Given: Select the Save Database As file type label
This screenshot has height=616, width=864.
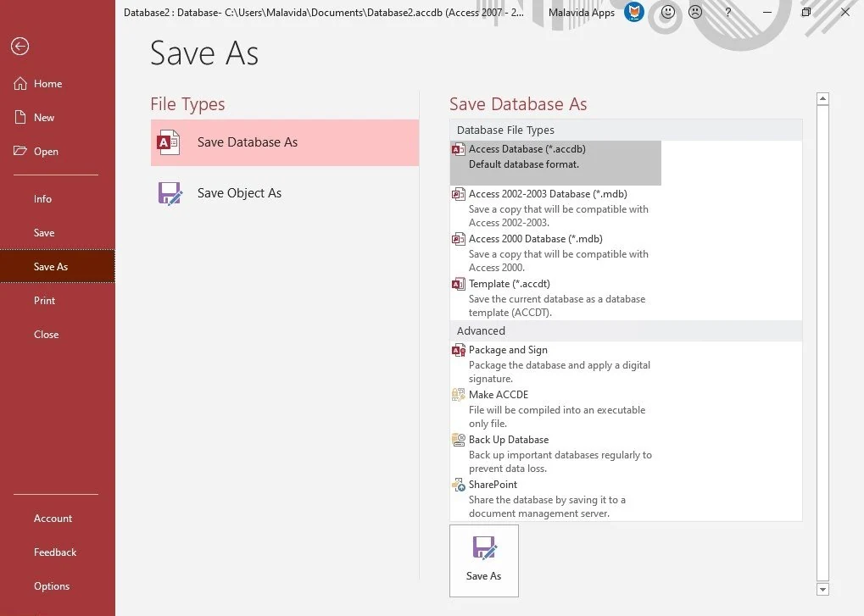Looking at the screenshot, I should point(248,142).
